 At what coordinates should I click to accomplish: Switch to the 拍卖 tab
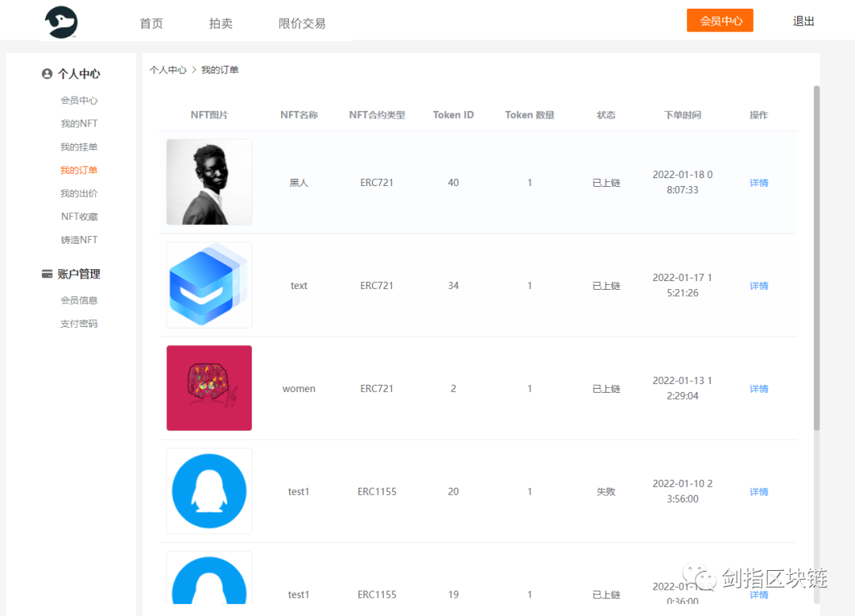(221, 23)
